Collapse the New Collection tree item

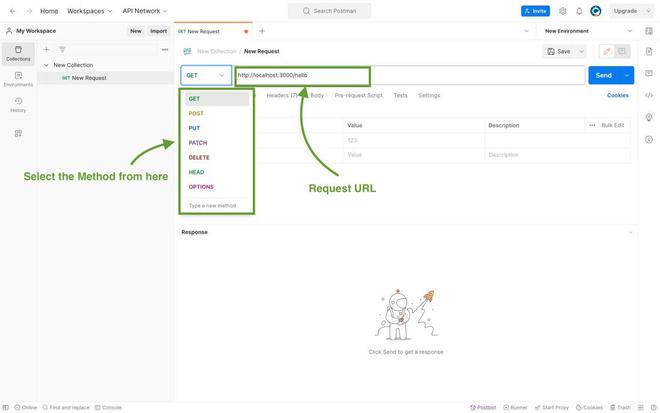point(46,65)
